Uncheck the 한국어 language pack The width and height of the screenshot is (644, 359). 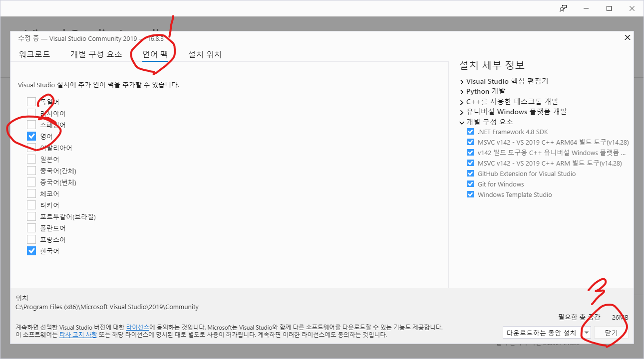31,251
